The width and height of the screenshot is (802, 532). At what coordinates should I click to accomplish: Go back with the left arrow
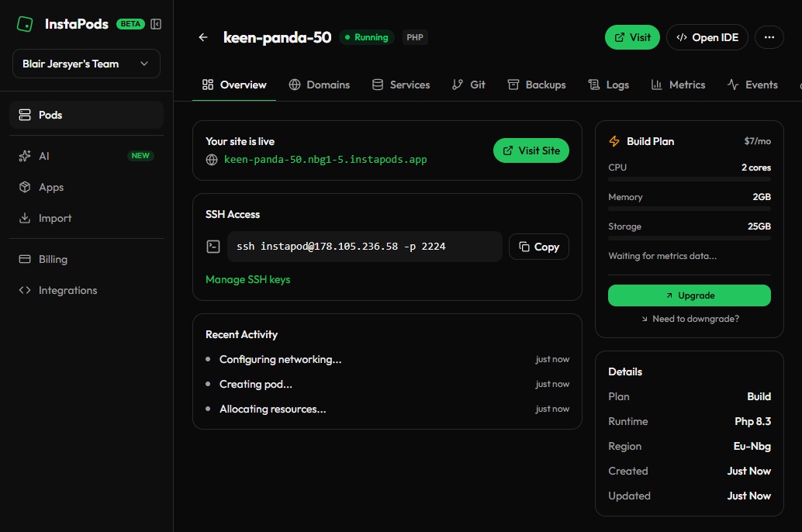[x=203, y=37]
